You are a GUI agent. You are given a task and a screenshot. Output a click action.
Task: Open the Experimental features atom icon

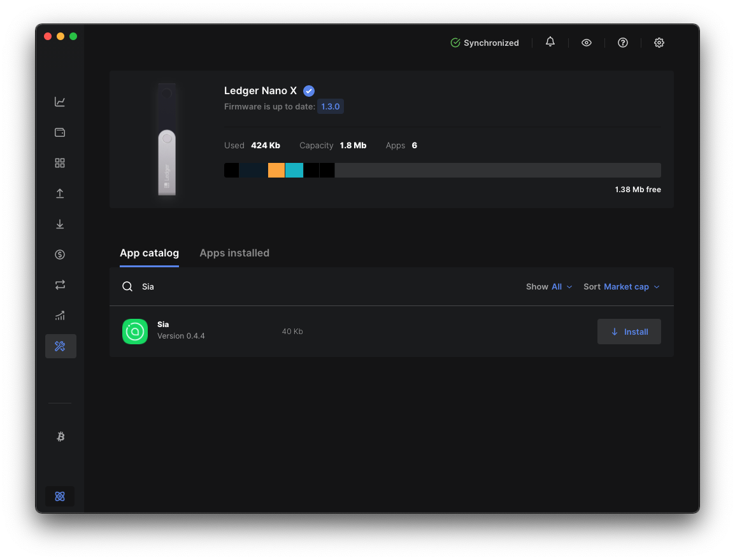tap(60, 496)
